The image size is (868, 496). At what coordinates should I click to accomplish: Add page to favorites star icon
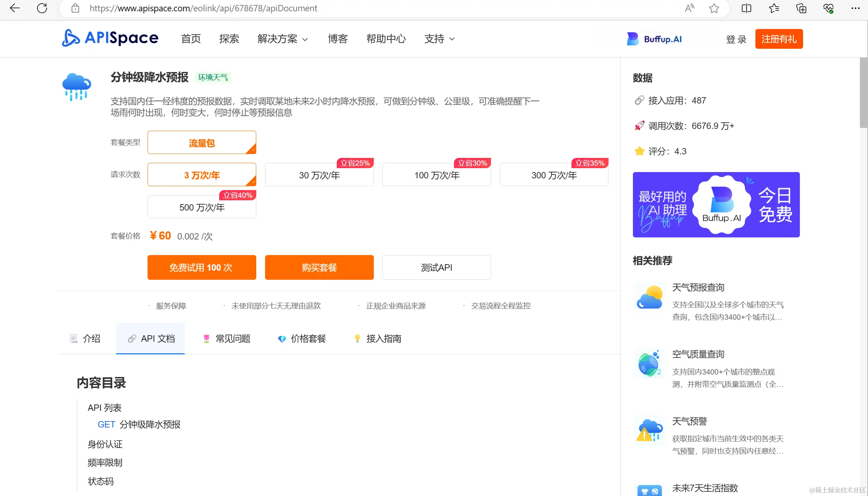(714, 8)
